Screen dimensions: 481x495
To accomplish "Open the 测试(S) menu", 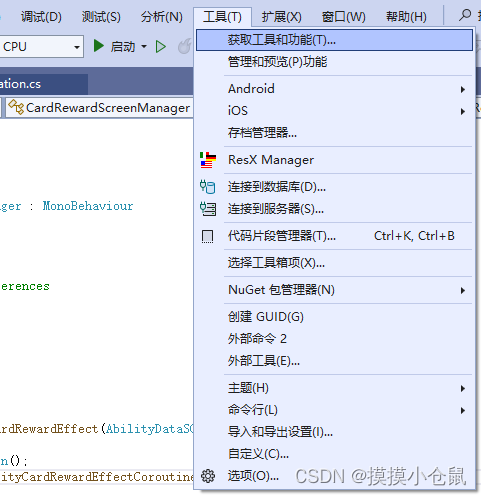I will pyautogui.click(x=101, y=16).
